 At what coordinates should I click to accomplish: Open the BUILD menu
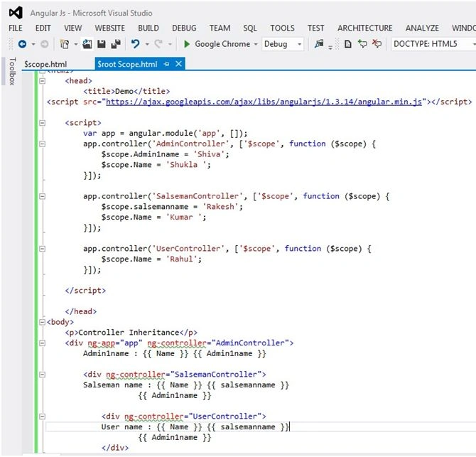(x=148, y=28)
